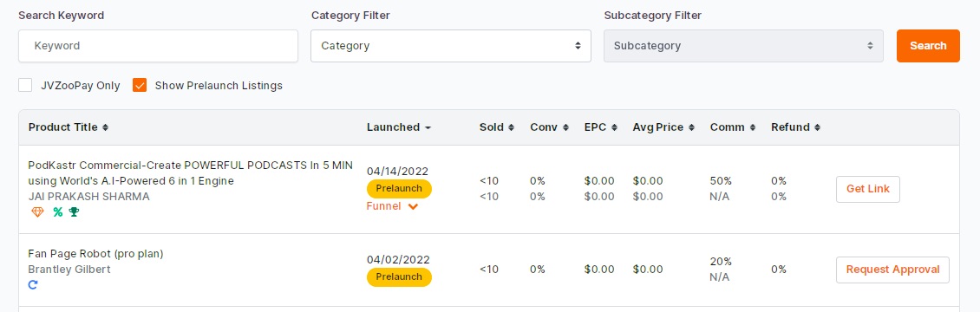Click Request Approval for Fan Page Robot
This screenshot has width=980, height=312.
(892, 270)
